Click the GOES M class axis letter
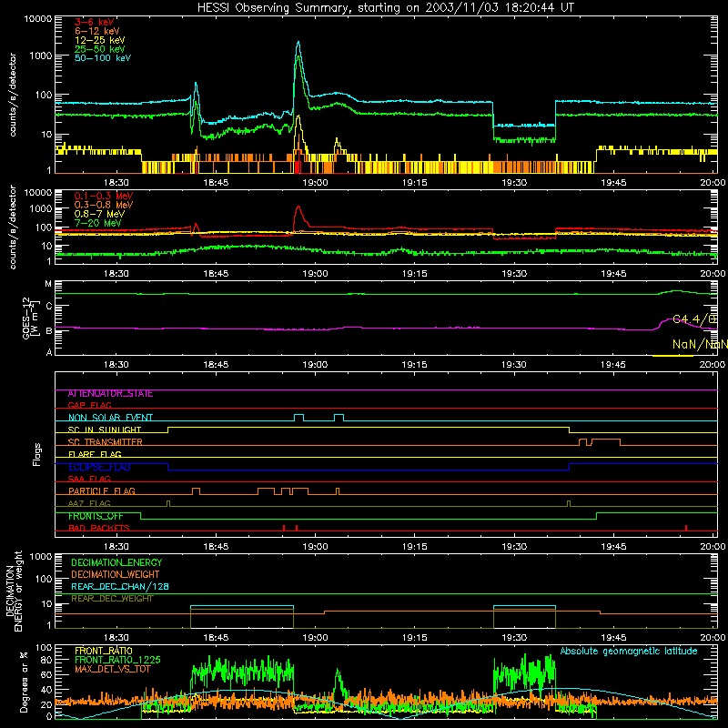This screenshot has height=728, width=728. pos(48,284)
